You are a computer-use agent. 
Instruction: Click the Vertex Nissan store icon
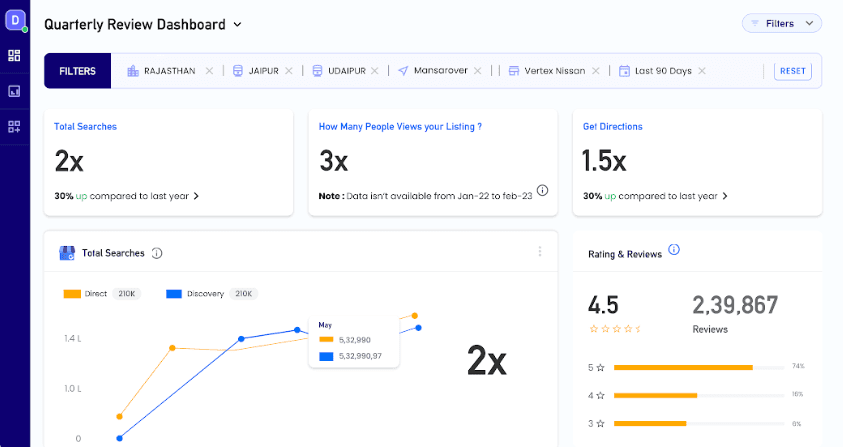[514, 71]
